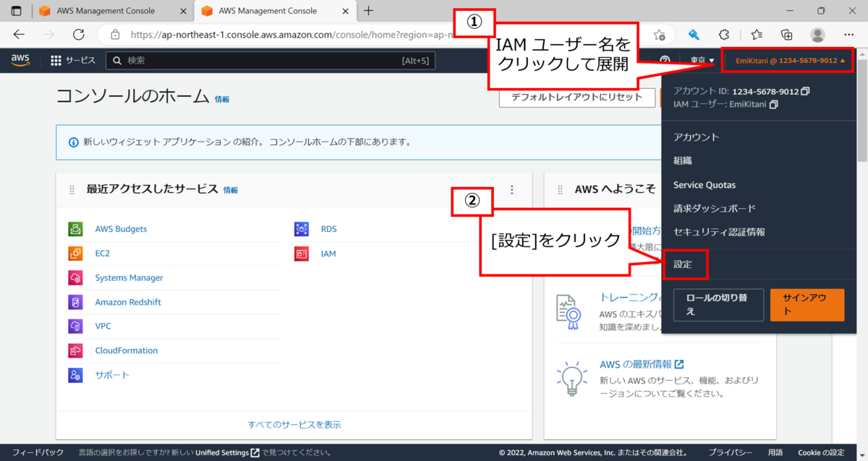868x461 pixels.
Task: Open the recently accessed widget kebab menu
Action: [x=512, y=190]
